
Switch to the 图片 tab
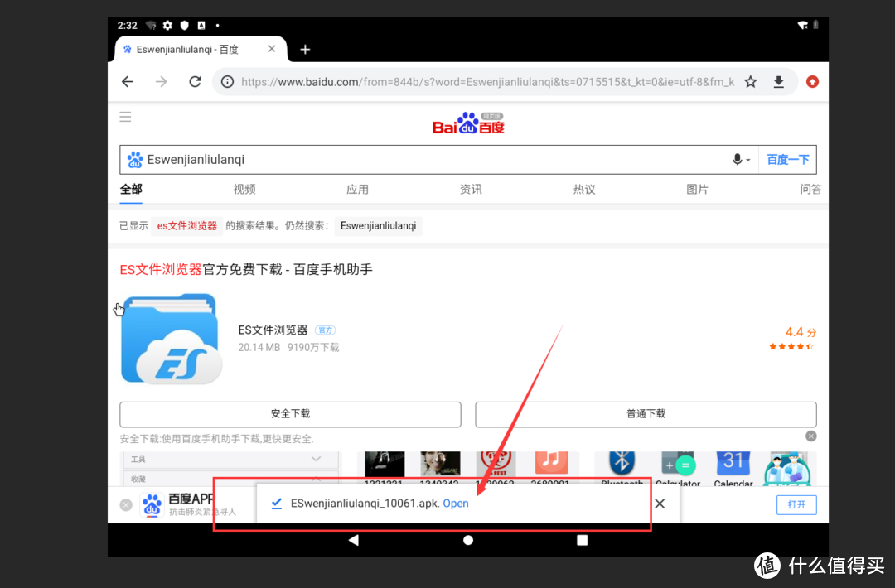(x=697, y=190)
